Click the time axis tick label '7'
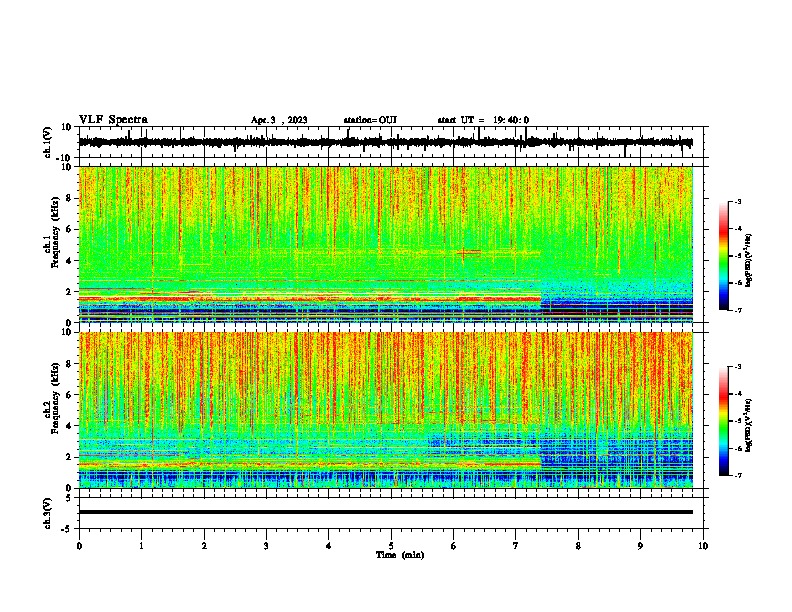 (516, 546)
